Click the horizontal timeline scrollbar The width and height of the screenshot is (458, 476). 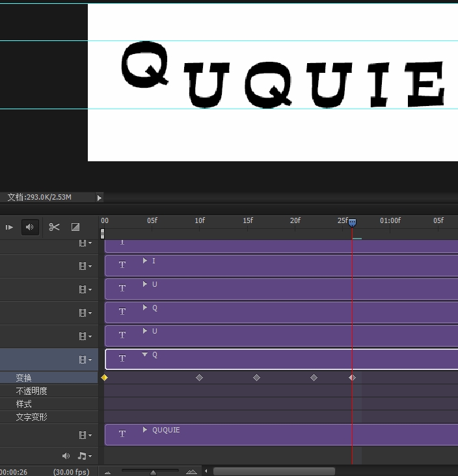point(273,471)
